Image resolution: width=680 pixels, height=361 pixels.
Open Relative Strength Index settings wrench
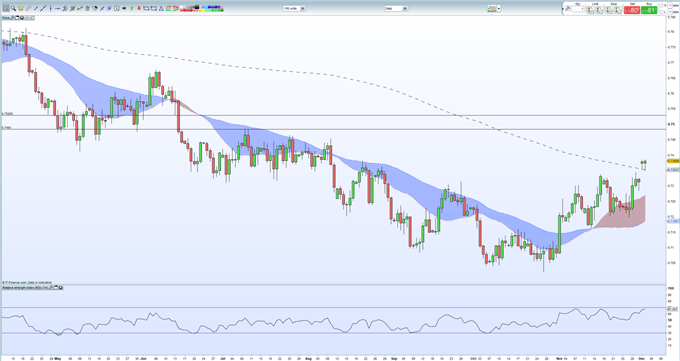point(51,287)
